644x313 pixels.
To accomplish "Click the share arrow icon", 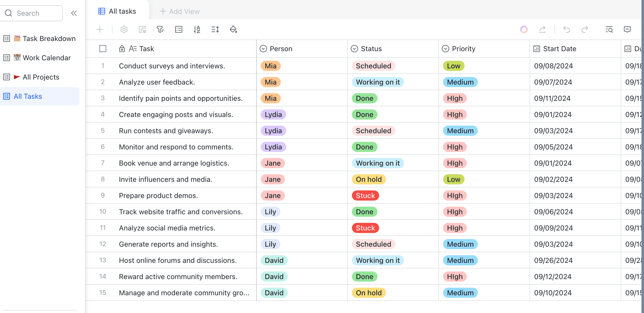I will (x=542, y=30).
